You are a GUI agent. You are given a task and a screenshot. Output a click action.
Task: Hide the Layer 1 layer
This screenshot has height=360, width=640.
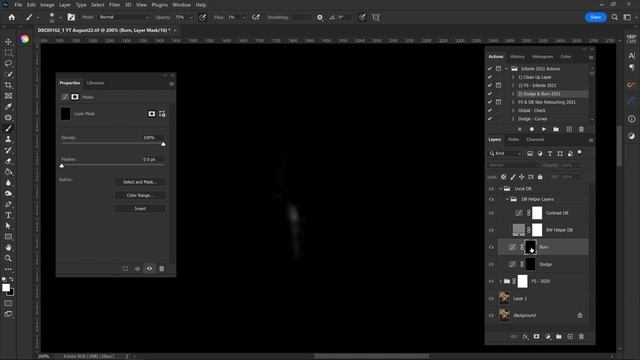[491, 298]
